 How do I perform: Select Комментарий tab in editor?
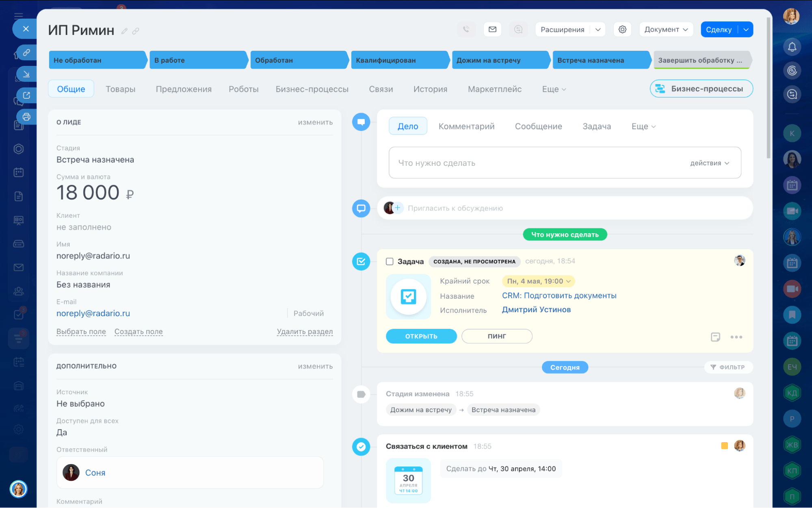click(x=466, y=126)
